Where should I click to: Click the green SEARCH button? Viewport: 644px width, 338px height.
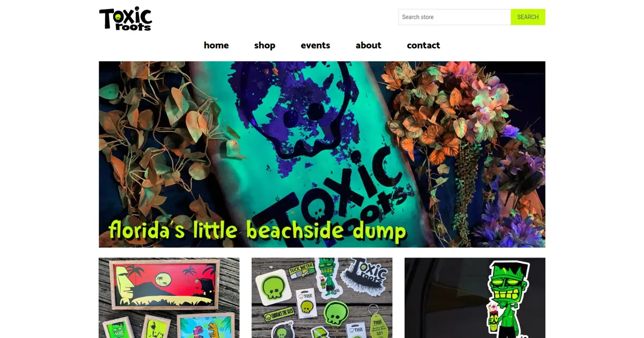pos(528,17)
